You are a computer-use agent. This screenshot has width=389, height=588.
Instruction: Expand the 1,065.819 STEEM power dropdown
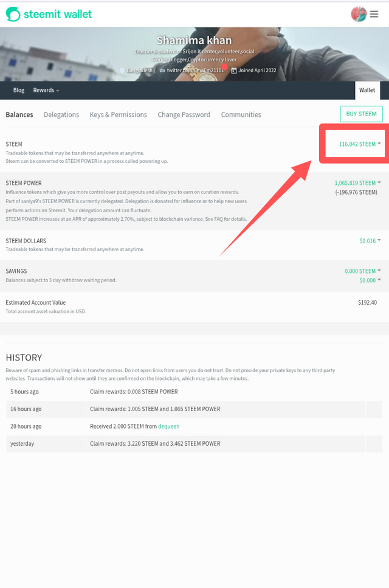(x=357, y=183)
